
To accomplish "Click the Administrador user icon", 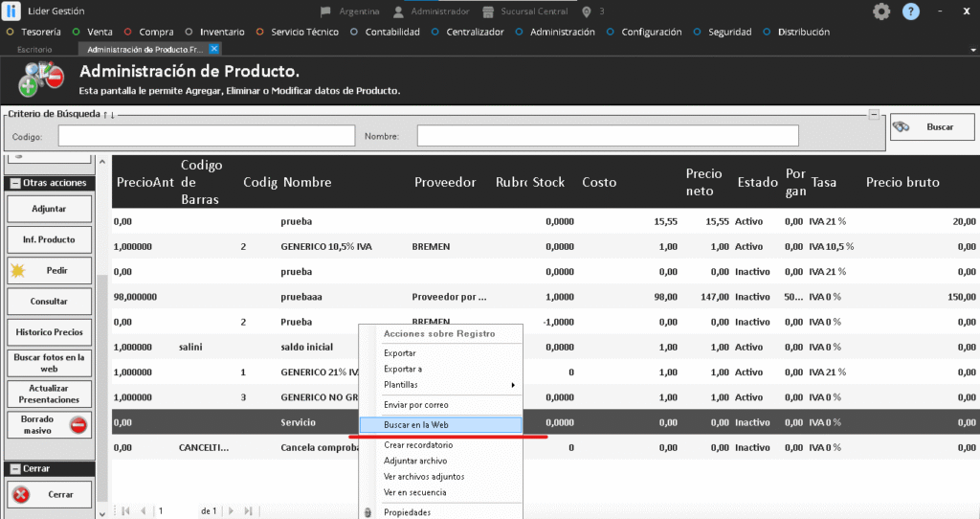I will click(x=399, y=12).
